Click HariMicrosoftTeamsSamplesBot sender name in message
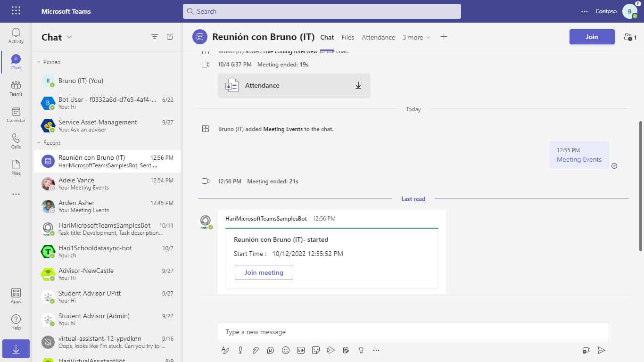 point(266,219)
